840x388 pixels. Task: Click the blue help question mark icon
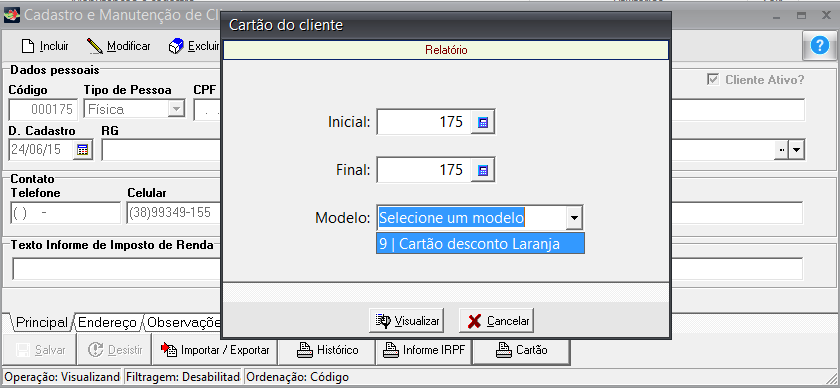click(819, 46)
